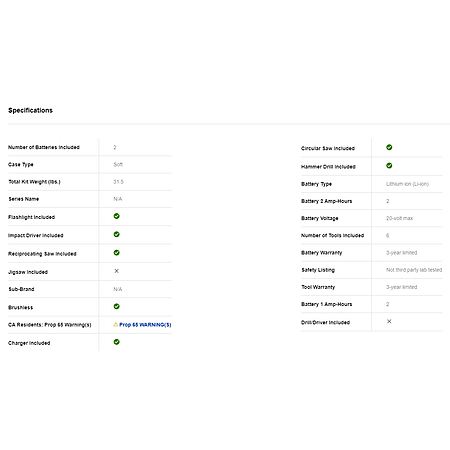Click the Battery Voltage 20-volt max value
This screenshot has height=450, width=450.
[x=399, y=218]
